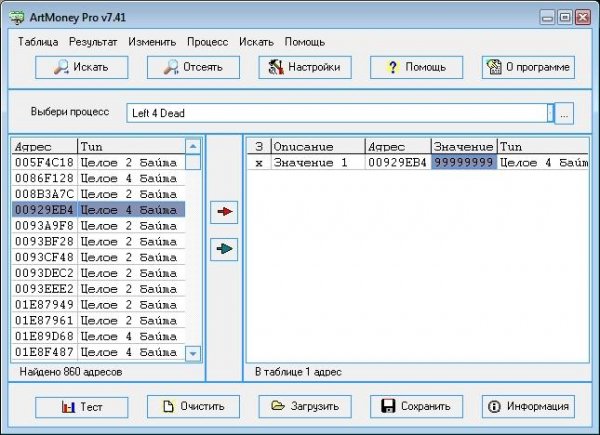Open the Искать menu in the menu bar
This screenshot has width=600, height=435.
[x=256, y=42]
